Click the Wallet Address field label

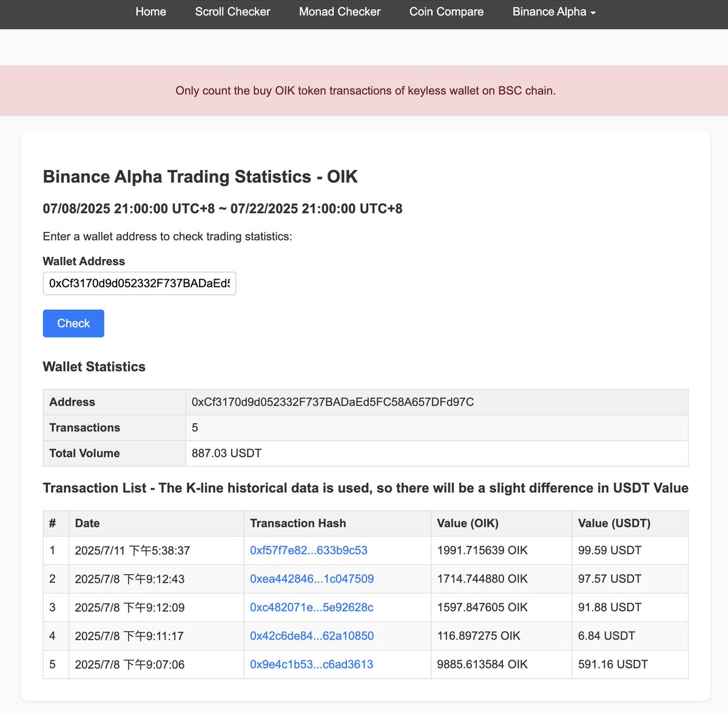pyautogui.click(x=84, y=262)
